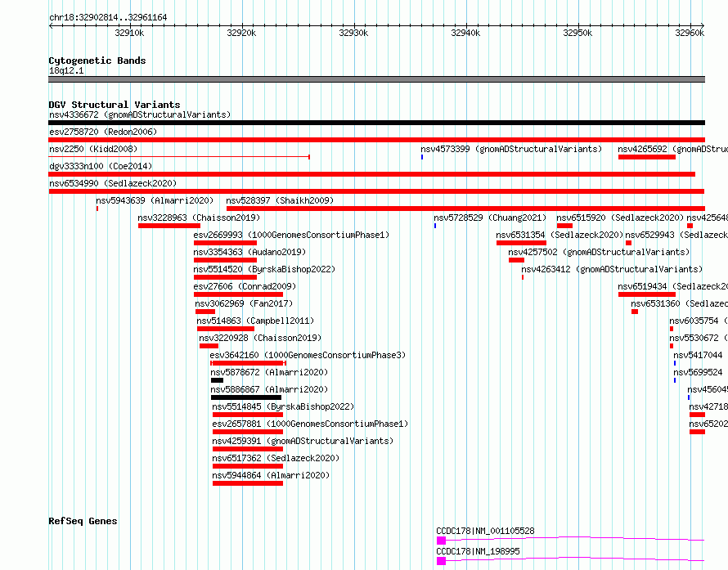Open the nsv2250 (Kidd2008) variant

[93, 149]
